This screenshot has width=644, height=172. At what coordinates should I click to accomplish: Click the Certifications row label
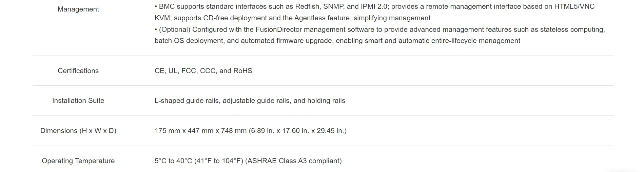click(78, 71)
